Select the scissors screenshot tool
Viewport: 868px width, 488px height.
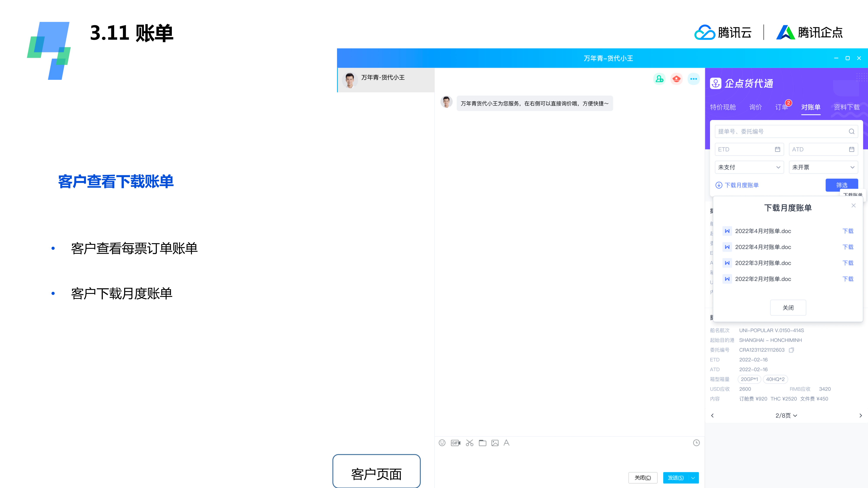coord(469,443)
